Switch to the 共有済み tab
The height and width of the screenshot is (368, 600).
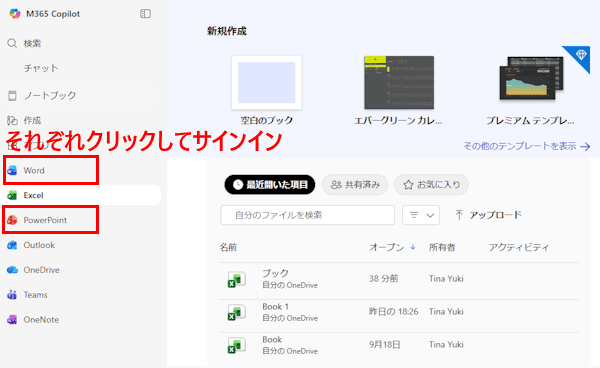click(355, 185)
